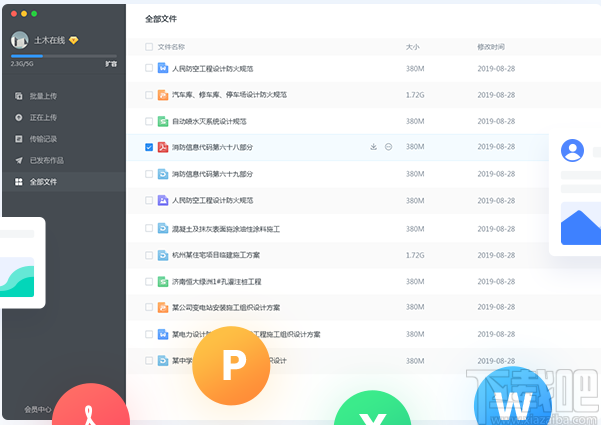
Task: Click the 2019-08-28 date on 自动喷水灭火系统设计规范 row
Action: 496,121
